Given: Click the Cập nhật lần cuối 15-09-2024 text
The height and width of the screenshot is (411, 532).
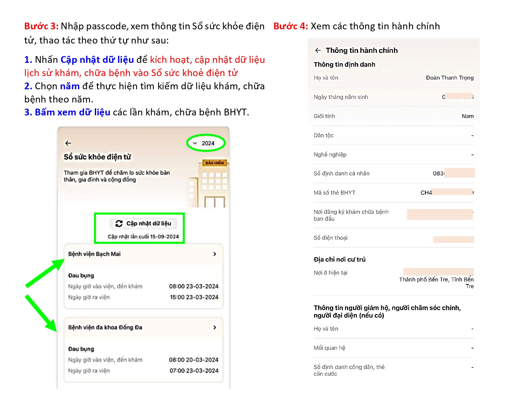Looking at the screenshot, I should coord(143,237).
